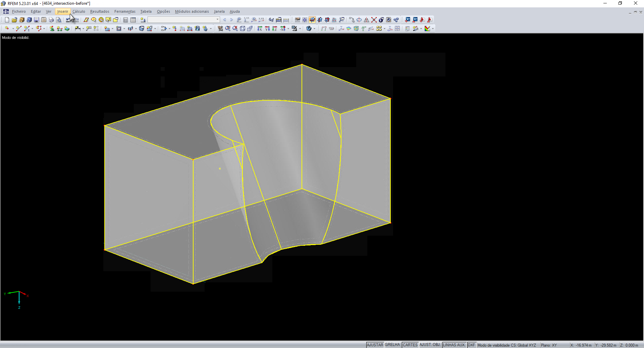The height and width of the screenshot is (348, 644).
Task: Toggle CARTES coordinate mode
Action: tap(410, 345)
